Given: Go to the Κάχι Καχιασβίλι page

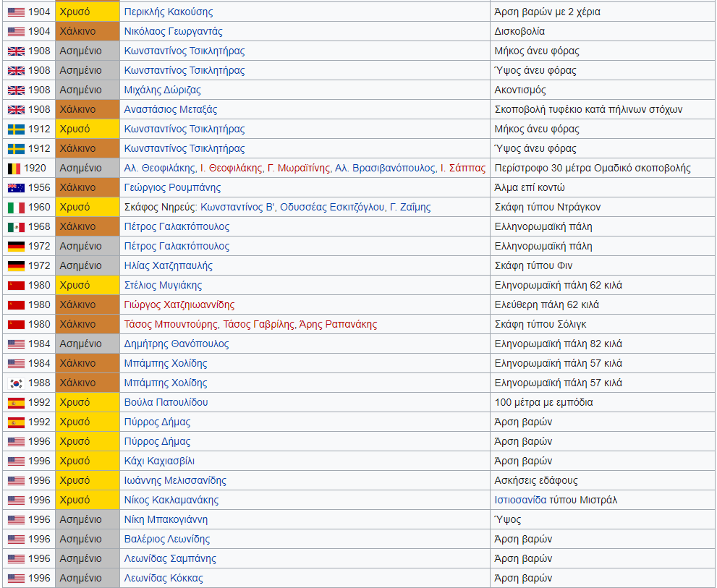Looking at the screenshot, I should [159, 461].
